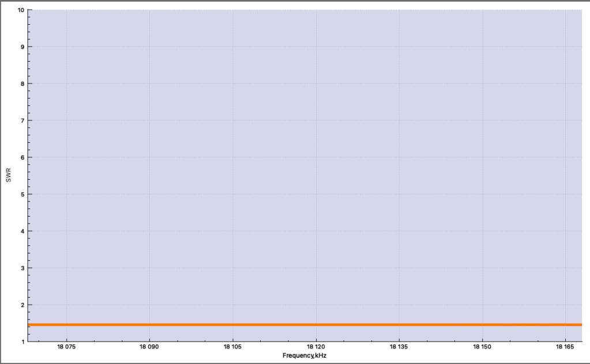Click the SWR value 5 axis label

[22, 194]
